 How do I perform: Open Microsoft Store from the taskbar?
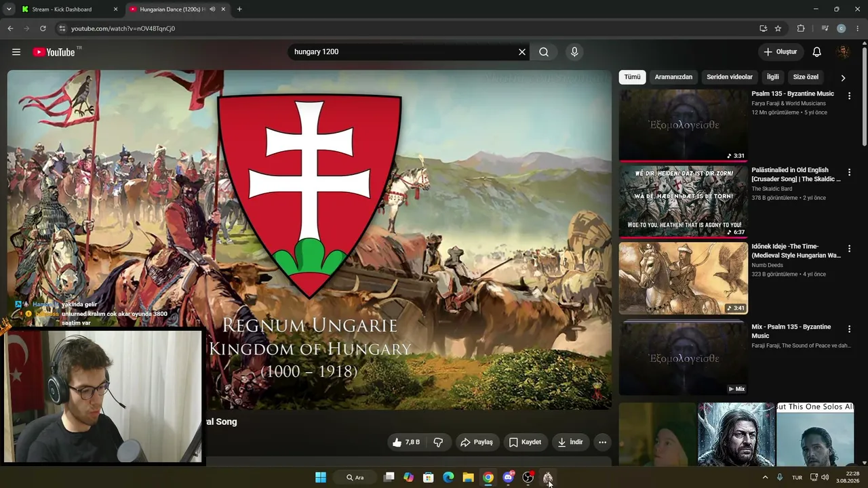point(429,478)
